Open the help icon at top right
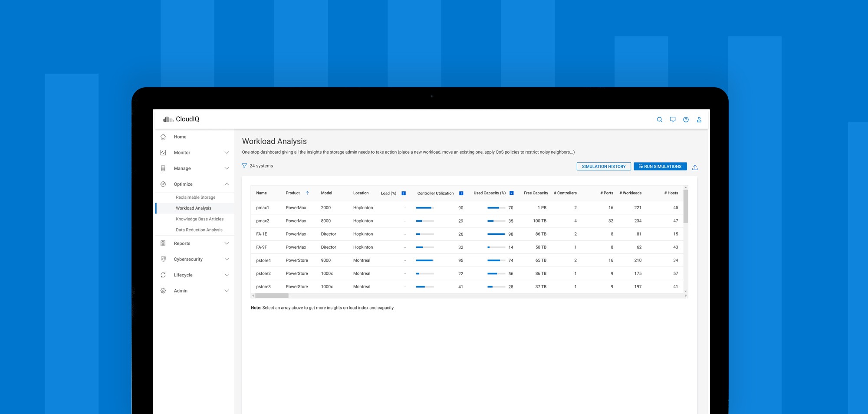This screenshot has width=868, height=414. (x=686, y=119)
